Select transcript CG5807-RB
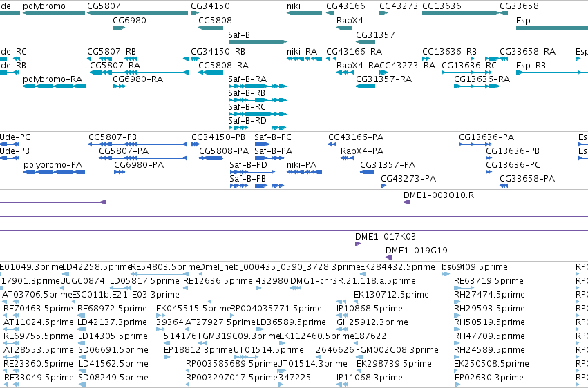 pyautogui.click(x=112, y=51)
